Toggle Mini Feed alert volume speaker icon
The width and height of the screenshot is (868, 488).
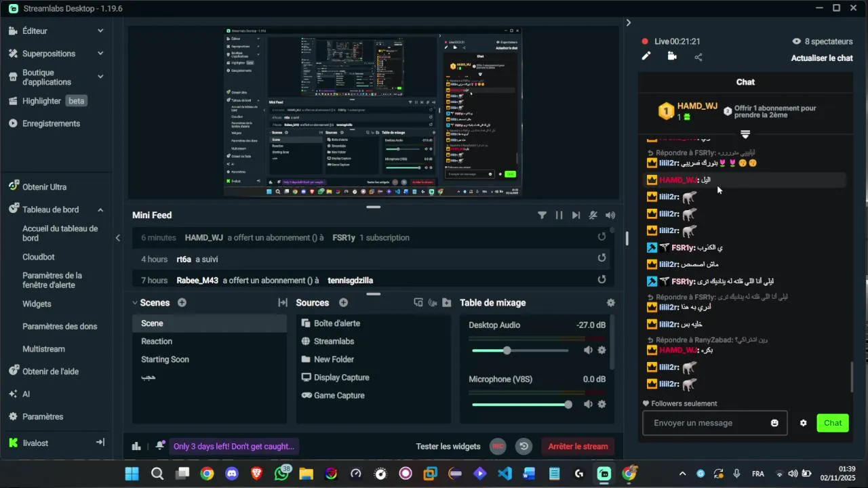[x=610, y=216]
